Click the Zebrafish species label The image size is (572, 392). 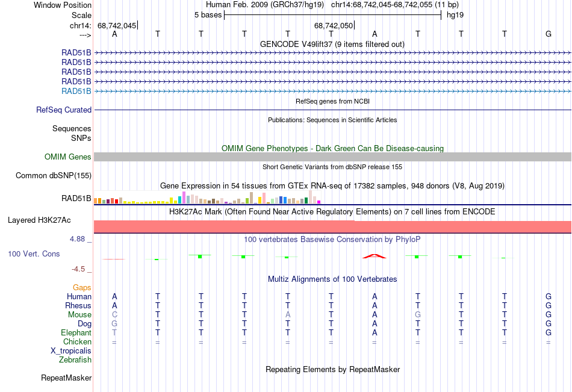click(75, 360)
